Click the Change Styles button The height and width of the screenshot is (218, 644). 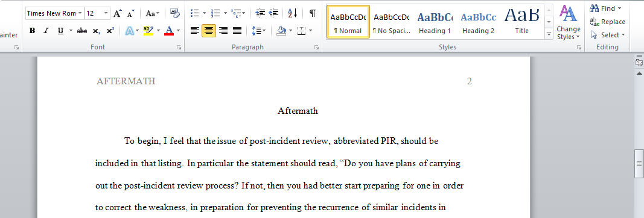[x=569, y=22]
